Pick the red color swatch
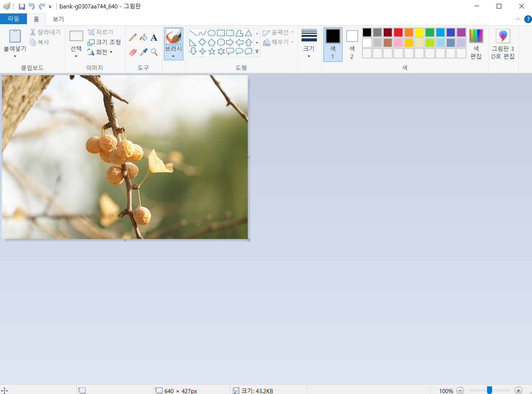This screenshot has height=394, width=532. coord(398,32)
